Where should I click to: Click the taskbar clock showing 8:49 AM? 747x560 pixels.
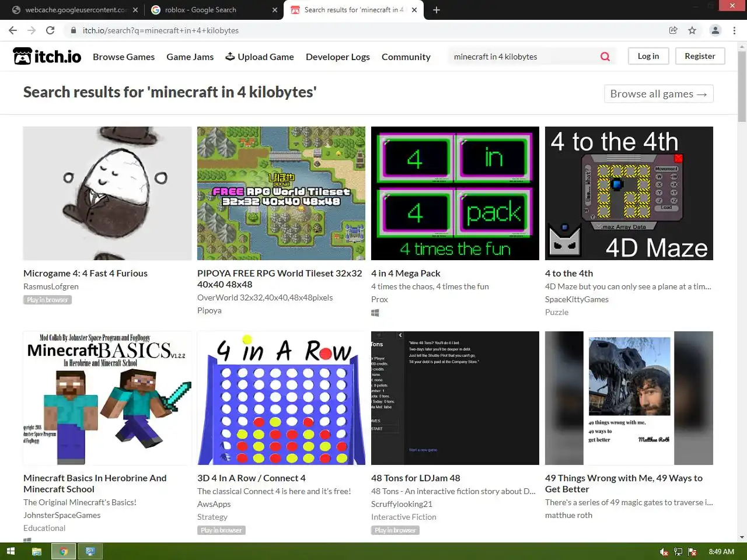[721, 552]
